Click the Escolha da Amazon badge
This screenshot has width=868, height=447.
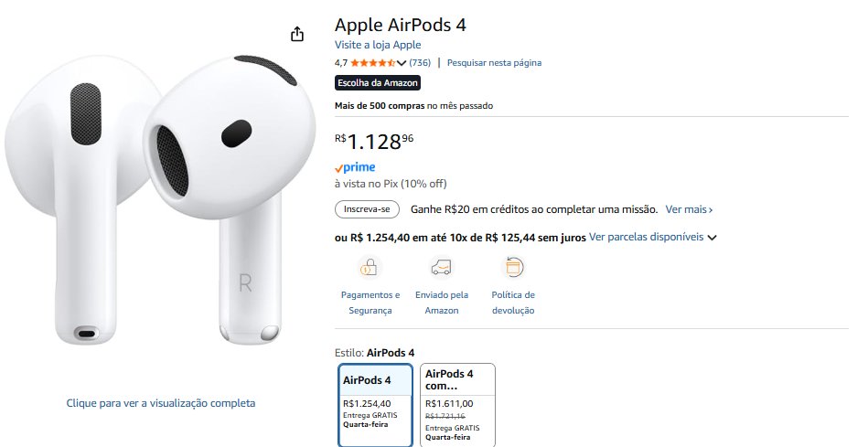379,83
